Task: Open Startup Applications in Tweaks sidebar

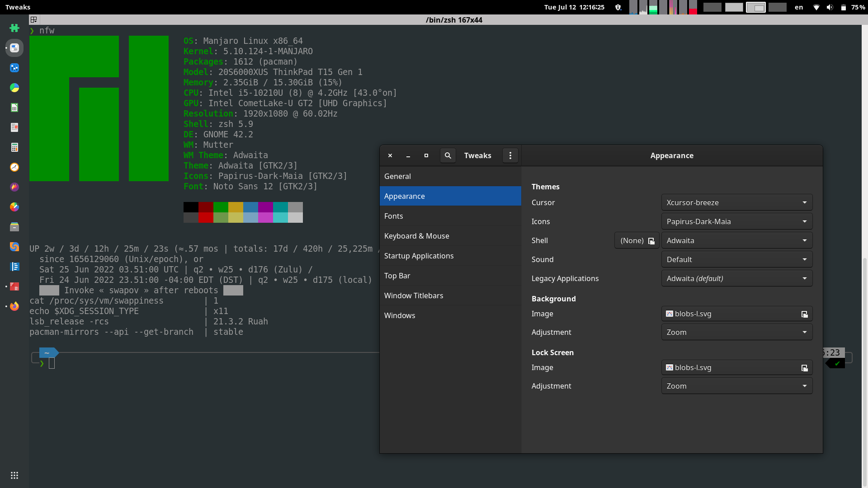Action: click(450, 256)
